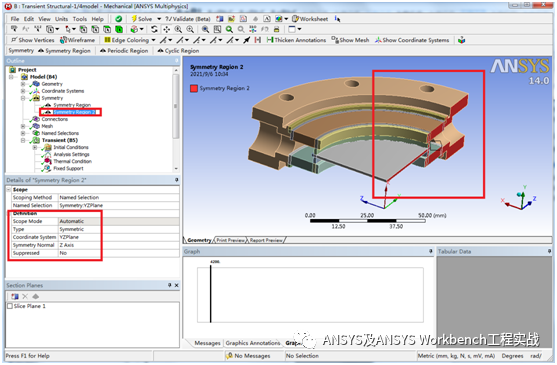Click the Validate (Beta) button
The height and width of the screenshot is (365, 557).
pyautogui.click(x=188, y=19)
